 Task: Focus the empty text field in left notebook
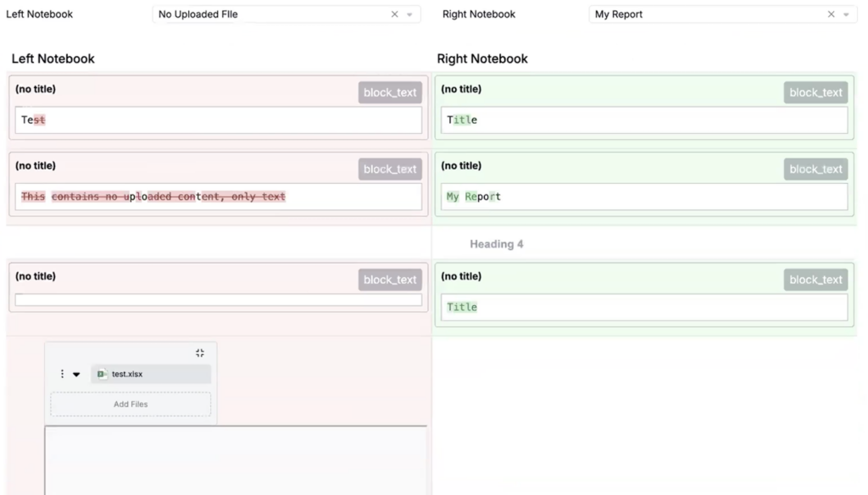[218, 300]
